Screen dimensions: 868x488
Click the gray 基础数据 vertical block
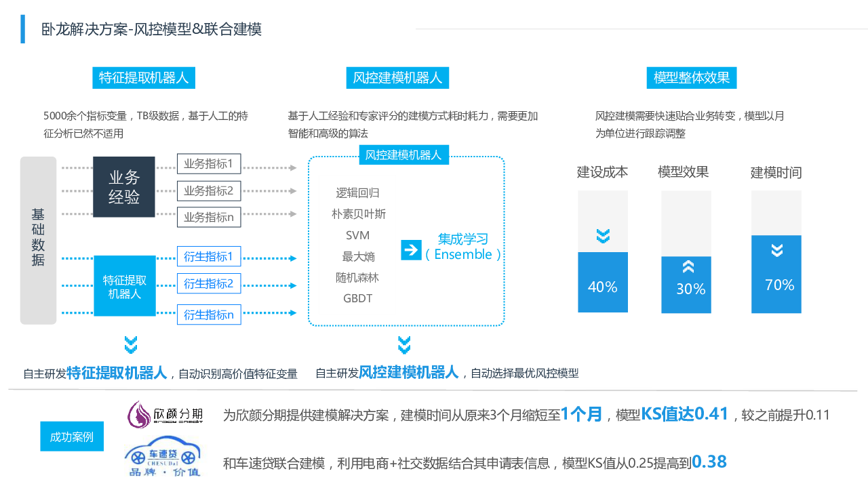38,240
